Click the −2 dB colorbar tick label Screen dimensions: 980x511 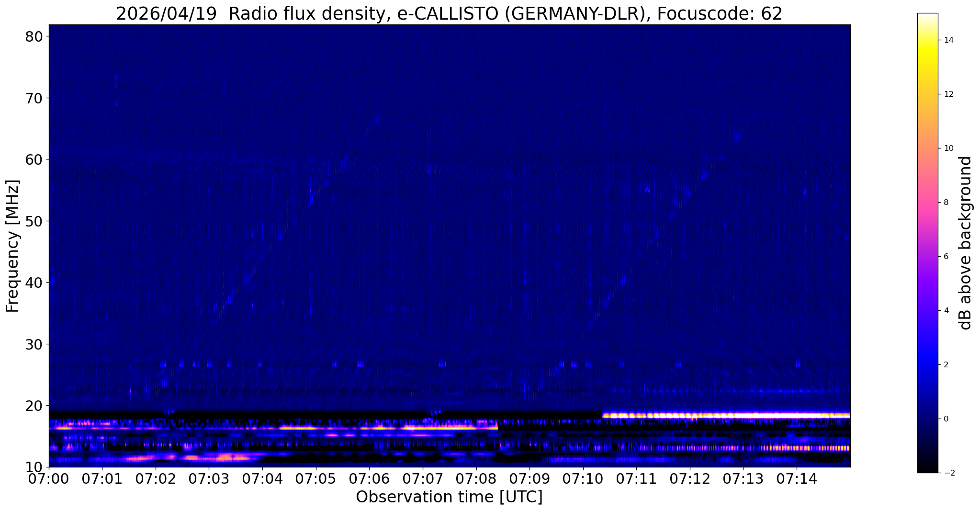pyautogui.click(x=947, y=473)
